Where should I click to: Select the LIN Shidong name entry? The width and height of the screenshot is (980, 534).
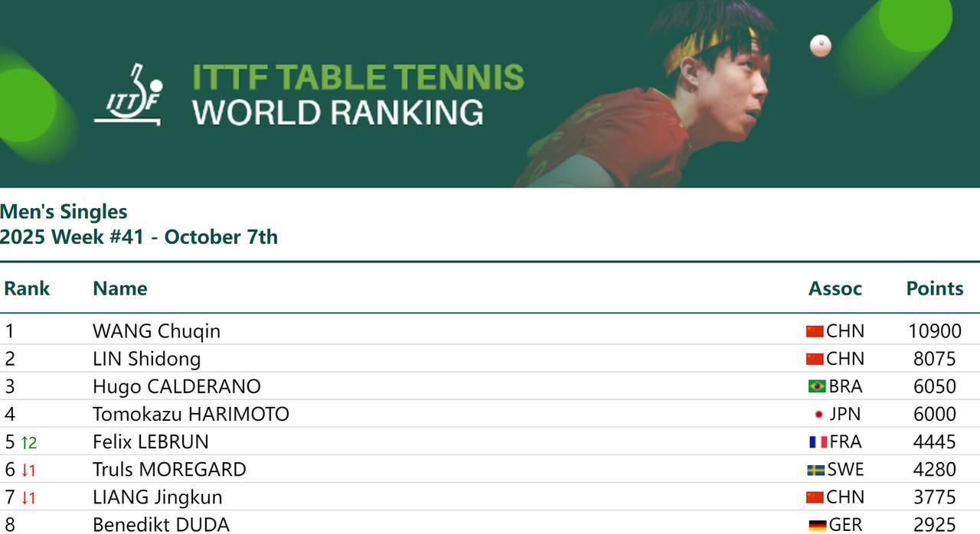pos(146,359)
